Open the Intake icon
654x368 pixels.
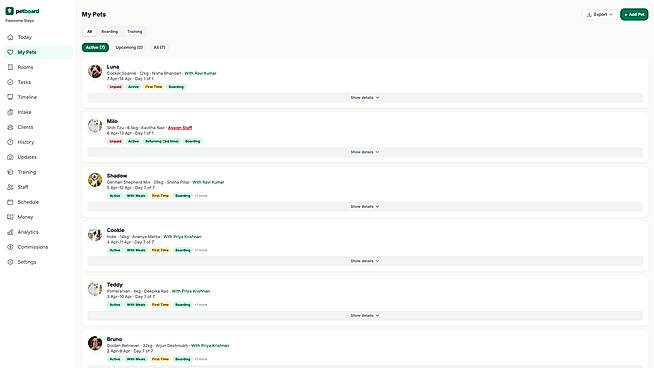10,112
